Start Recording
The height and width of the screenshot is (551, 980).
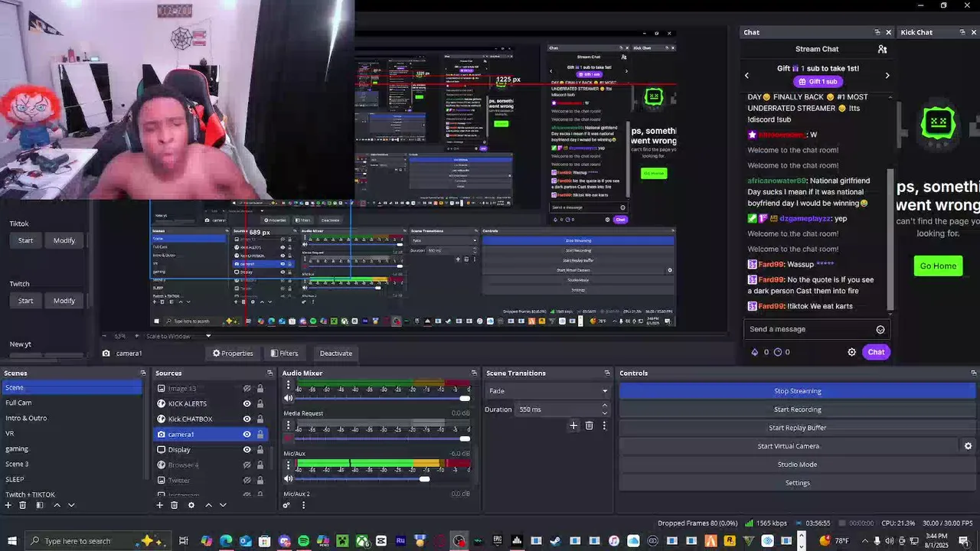(x=797, y=409)
